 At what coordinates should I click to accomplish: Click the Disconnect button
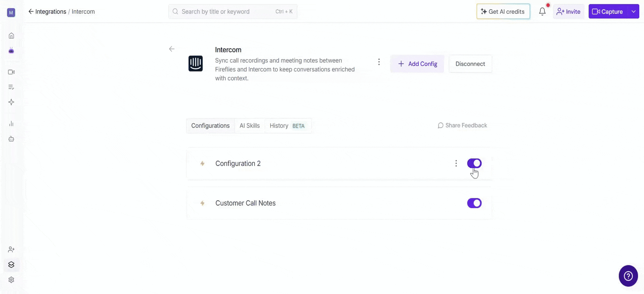pos(470,64)
